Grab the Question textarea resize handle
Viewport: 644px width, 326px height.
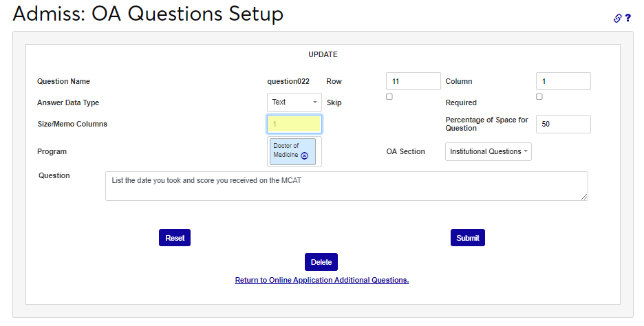(584, 197)
